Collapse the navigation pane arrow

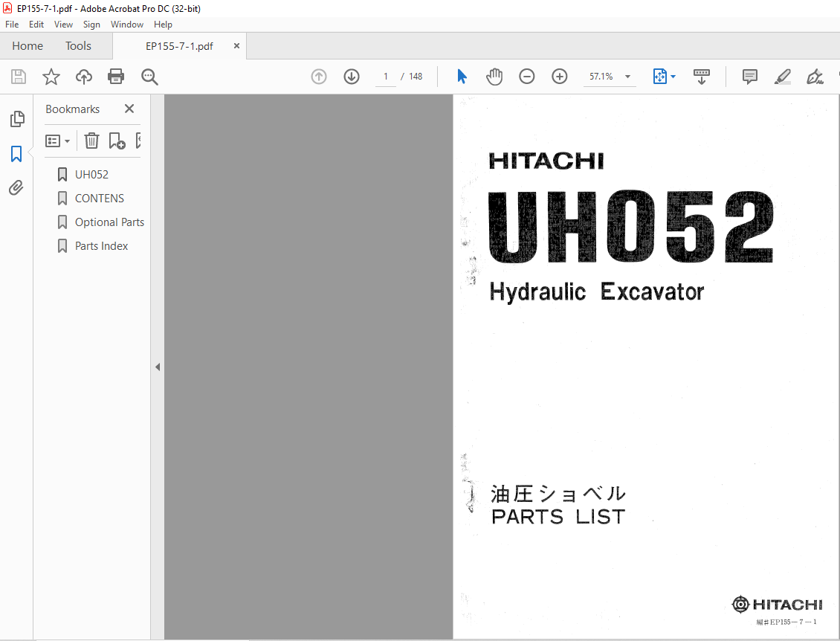click(158, 367)
